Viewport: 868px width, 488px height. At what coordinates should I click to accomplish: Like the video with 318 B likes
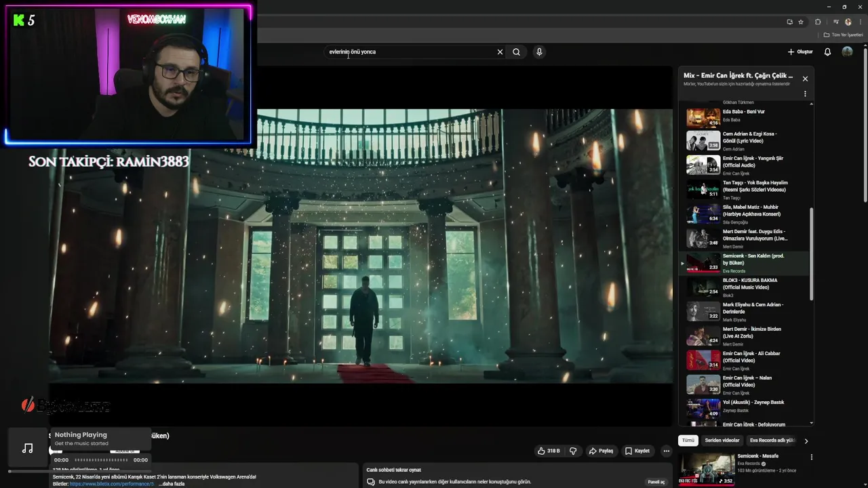(549, 451)
